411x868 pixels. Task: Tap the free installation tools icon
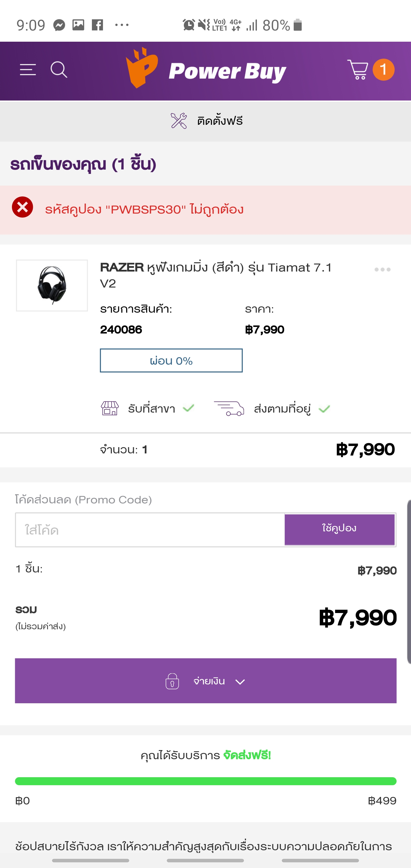pos(179,121)
